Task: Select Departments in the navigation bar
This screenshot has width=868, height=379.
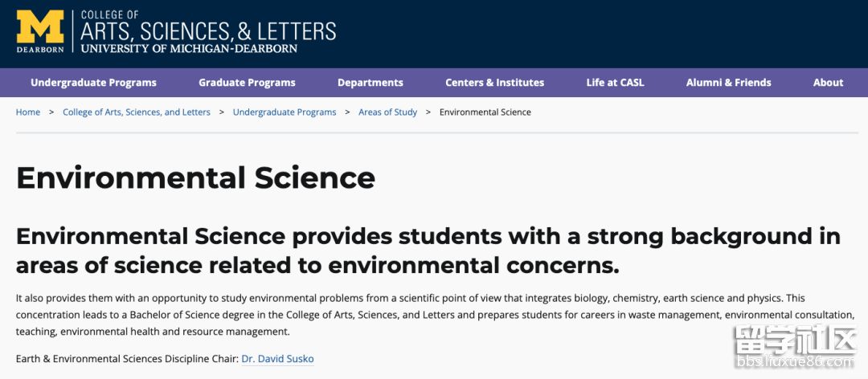Action: click(x=370, y=83)
